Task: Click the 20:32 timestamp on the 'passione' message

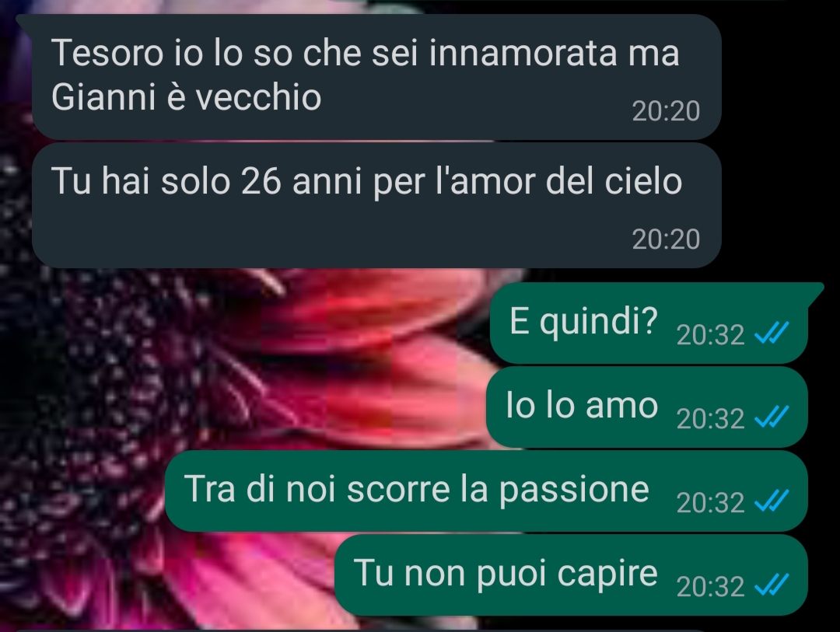Action: point(710,503)
